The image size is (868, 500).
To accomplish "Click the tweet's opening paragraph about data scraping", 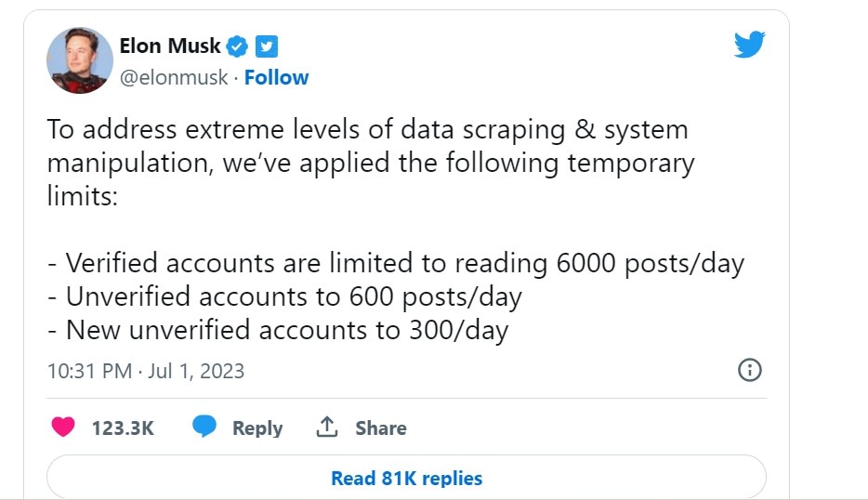I will pyautogui.click(x=370, y=163).
